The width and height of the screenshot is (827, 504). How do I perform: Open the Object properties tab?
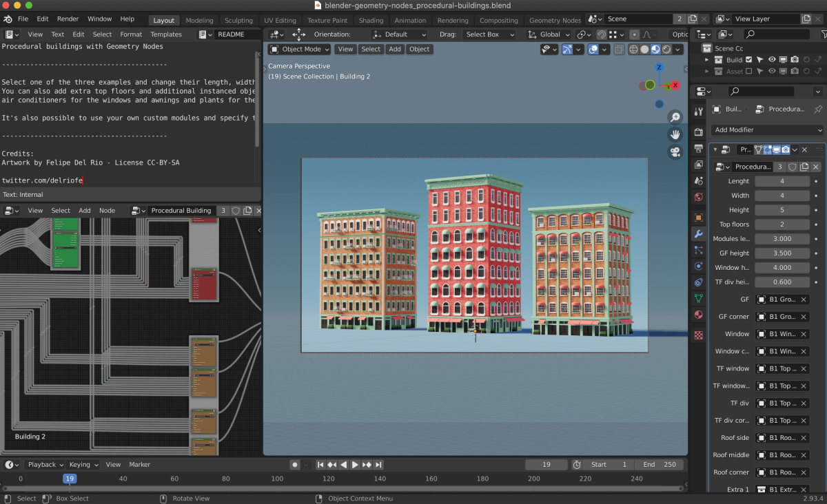pyautogui.click(x=699, y=218)
